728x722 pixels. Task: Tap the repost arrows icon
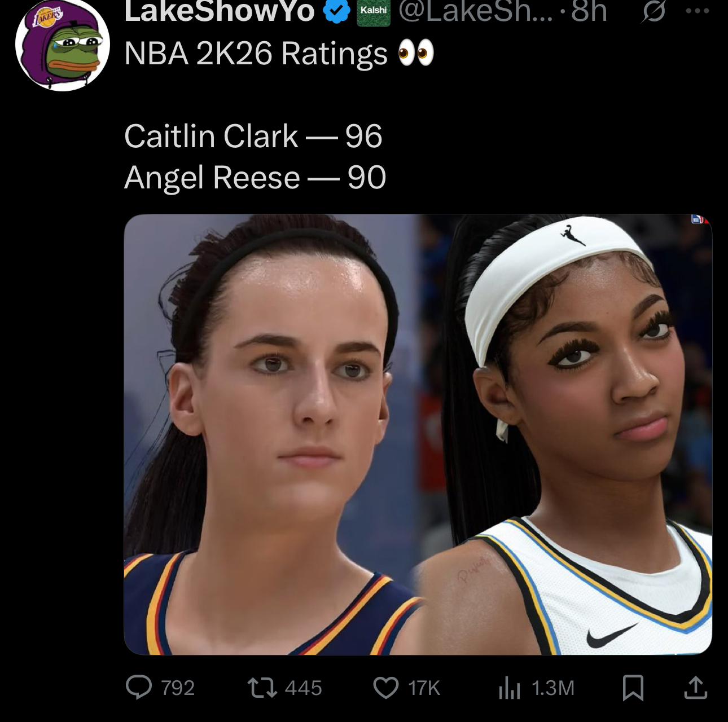pyautogui.click(x=262, y=688)
